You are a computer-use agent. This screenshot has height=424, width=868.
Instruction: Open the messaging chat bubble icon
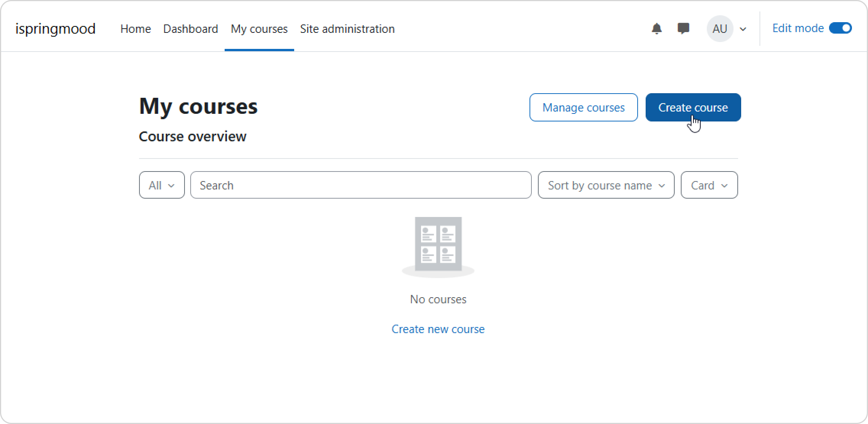683,29
